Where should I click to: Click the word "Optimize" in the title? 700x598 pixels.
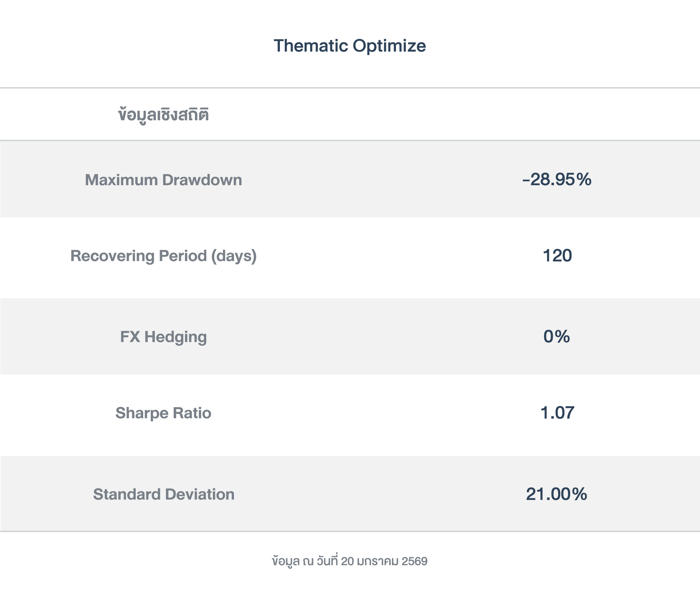click(389, 46)
